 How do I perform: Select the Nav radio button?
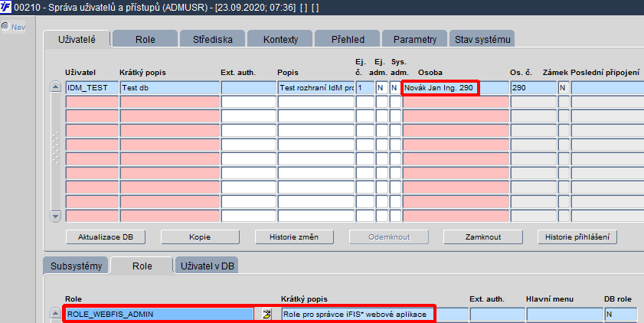pyautogui.click(x=5, y=27)
